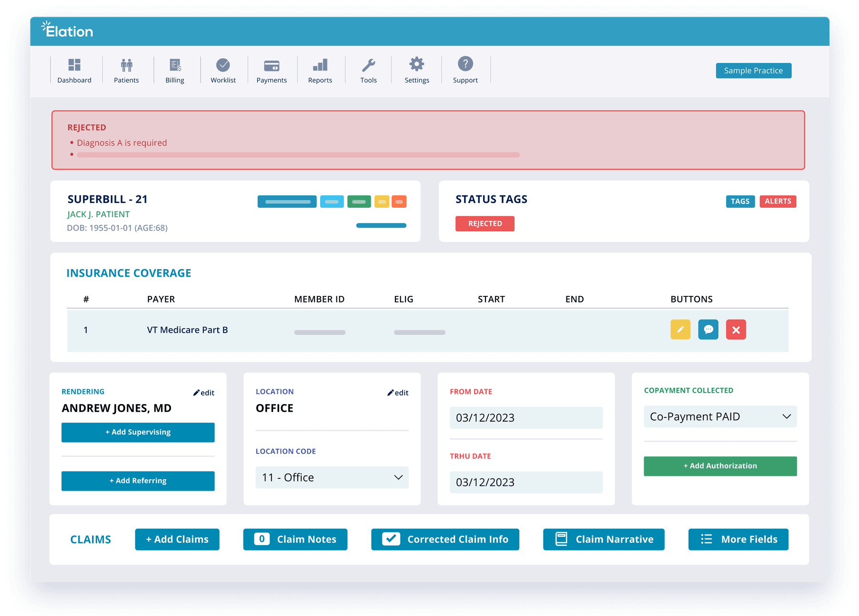Open the Co-Payment PAID dropdown

(719, 416)
